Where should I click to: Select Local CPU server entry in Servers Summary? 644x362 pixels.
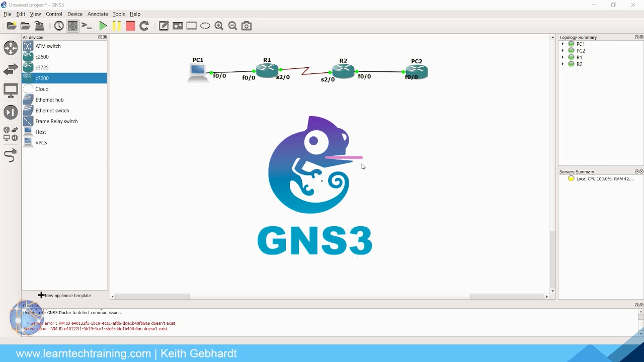pos(601,179)
